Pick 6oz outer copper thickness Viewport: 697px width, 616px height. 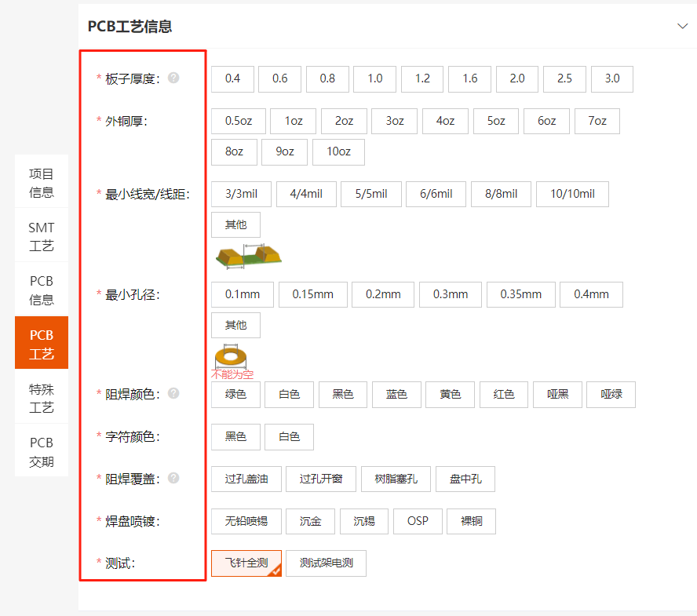547,121
